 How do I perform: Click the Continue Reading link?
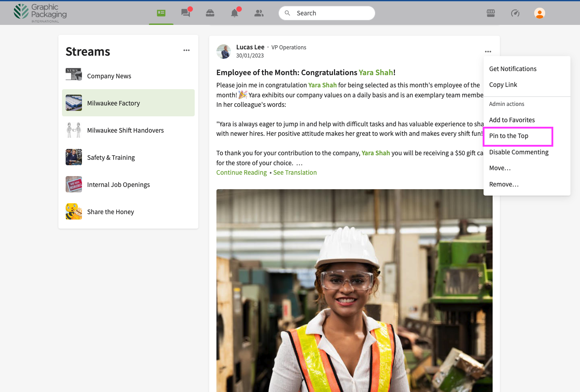coord(241,172)
